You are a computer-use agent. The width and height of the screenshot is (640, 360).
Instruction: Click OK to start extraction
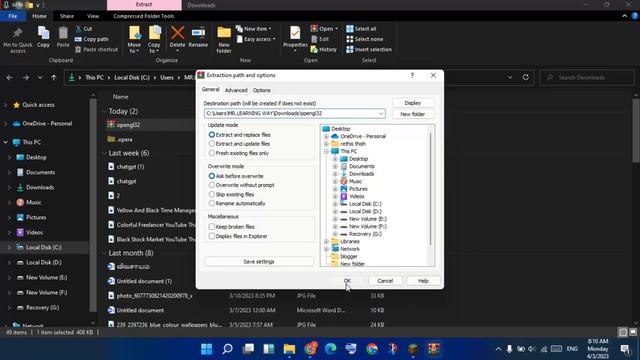347,281
